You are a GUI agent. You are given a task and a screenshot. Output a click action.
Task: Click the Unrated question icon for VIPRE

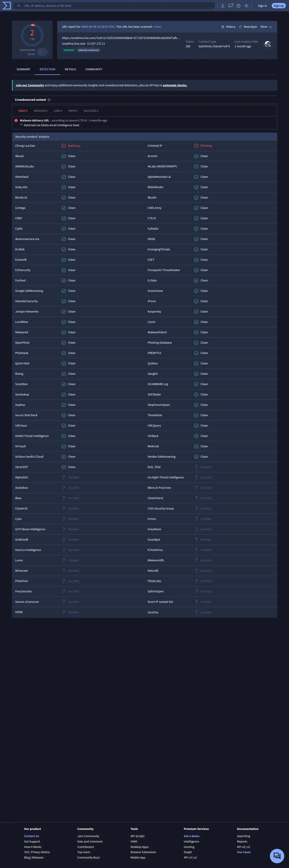64,612
